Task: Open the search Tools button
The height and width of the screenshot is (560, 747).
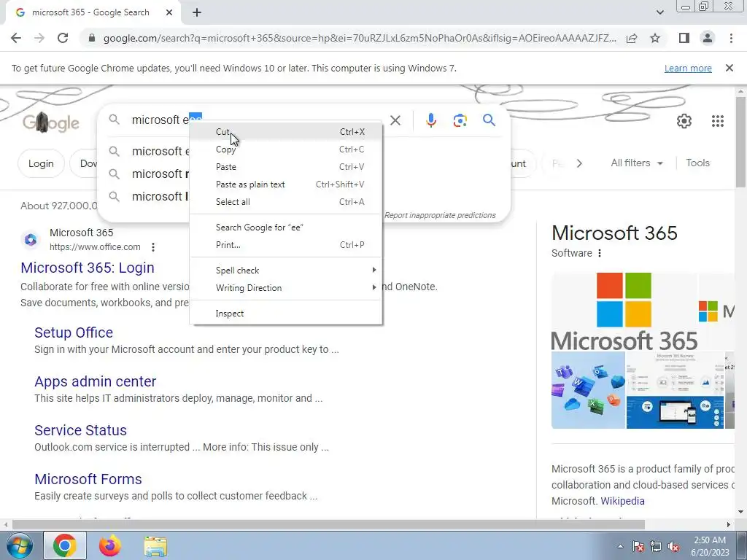Action: (x=697, y=163)
